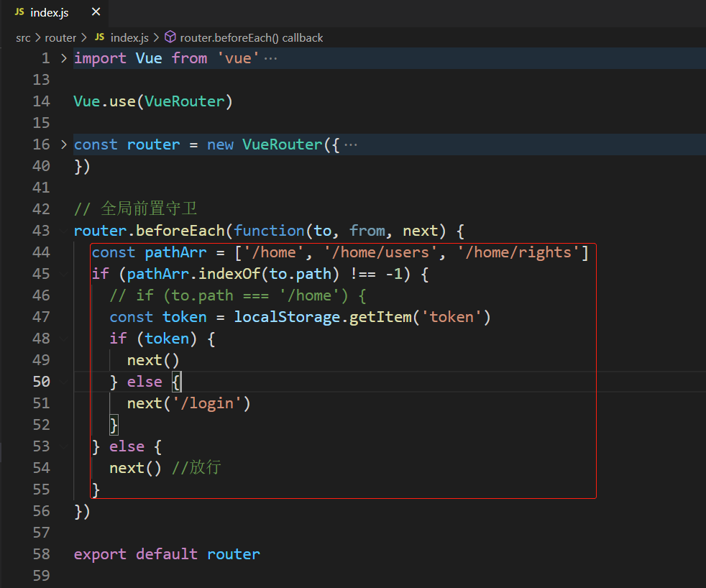
Task: Click folded ellipsis after VueRouter({
Action: coord(350,145)
